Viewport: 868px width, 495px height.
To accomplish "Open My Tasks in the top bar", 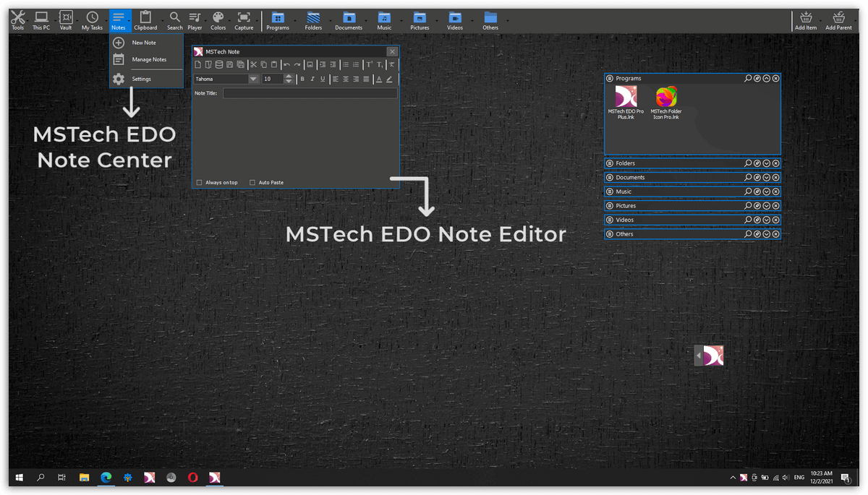I will [x=92, y=20].
